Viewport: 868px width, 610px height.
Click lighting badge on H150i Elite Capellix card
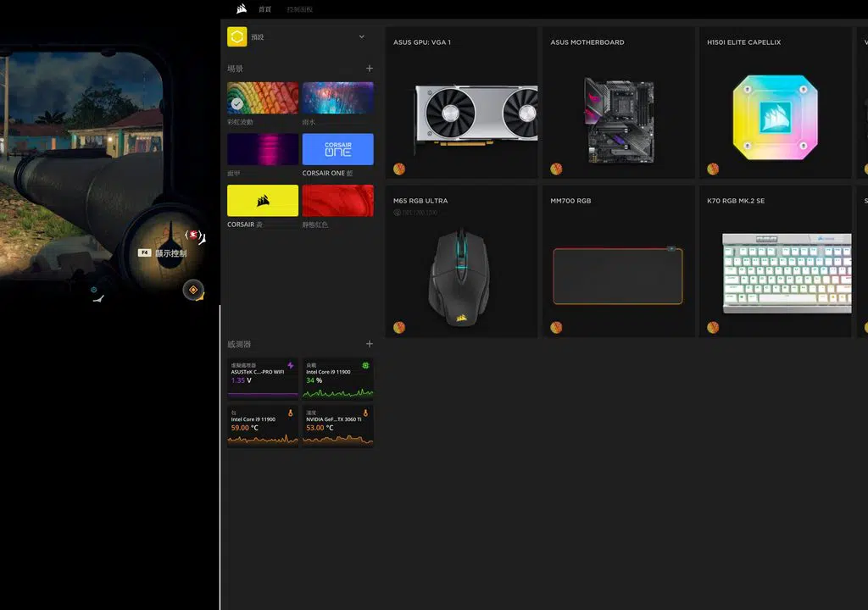pos(713,169)
